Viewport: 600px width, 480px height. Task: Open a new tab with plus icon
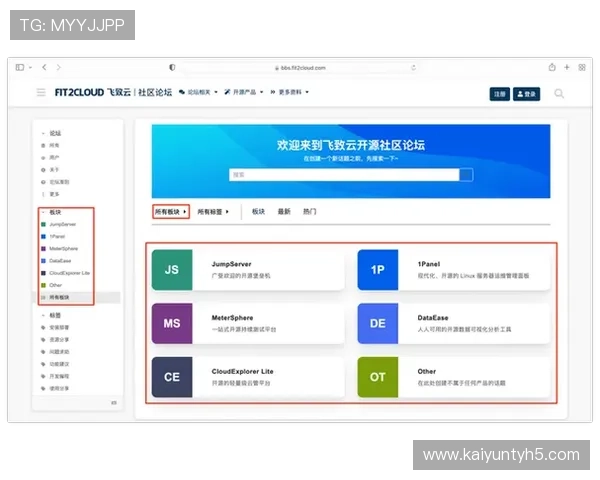pyautogui.click(x=567, y=67)
